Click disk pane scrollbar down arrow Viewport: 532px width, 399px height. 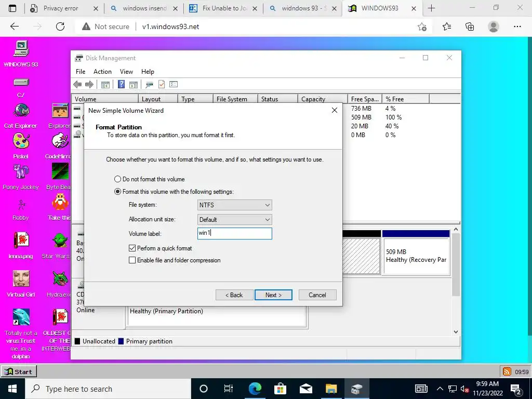[456, 332]
